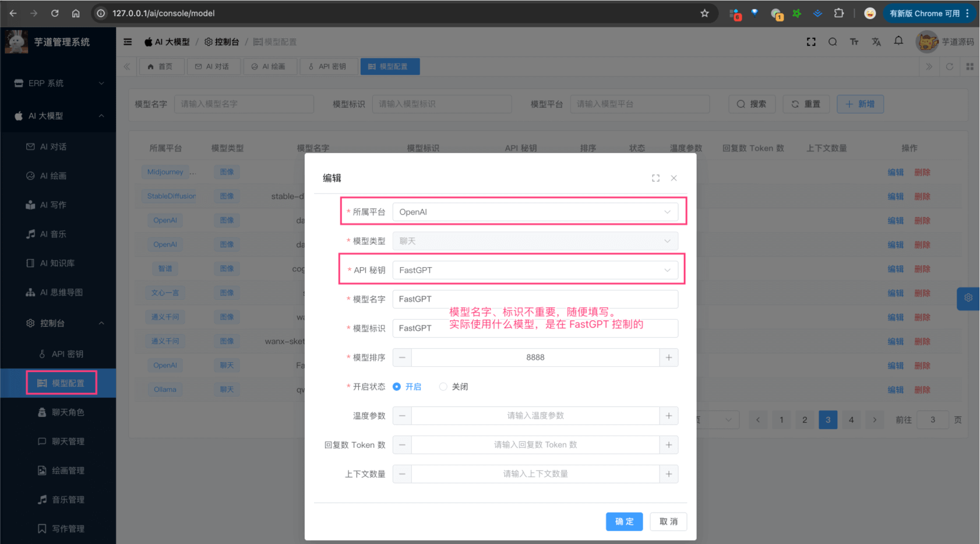Maximize the 编辑 dialog via fullscreen icon
Image resolution: width=980 pixels, height=544 pixels.
coord(655,178)
